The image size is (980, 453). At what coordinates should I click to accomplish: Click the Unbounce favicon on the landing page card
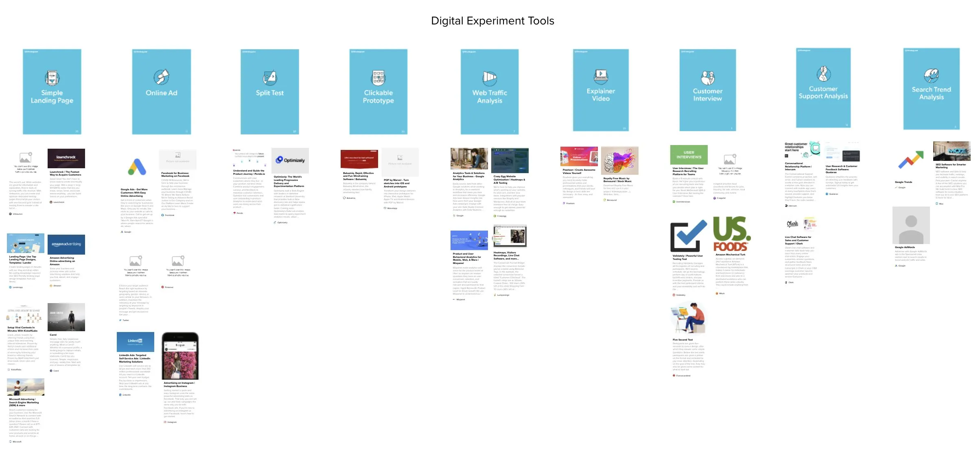(x=11, y=213)
